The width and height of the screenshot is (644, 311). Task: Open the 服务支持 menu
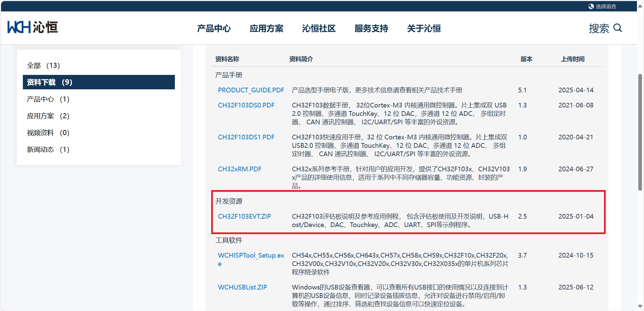371,28
